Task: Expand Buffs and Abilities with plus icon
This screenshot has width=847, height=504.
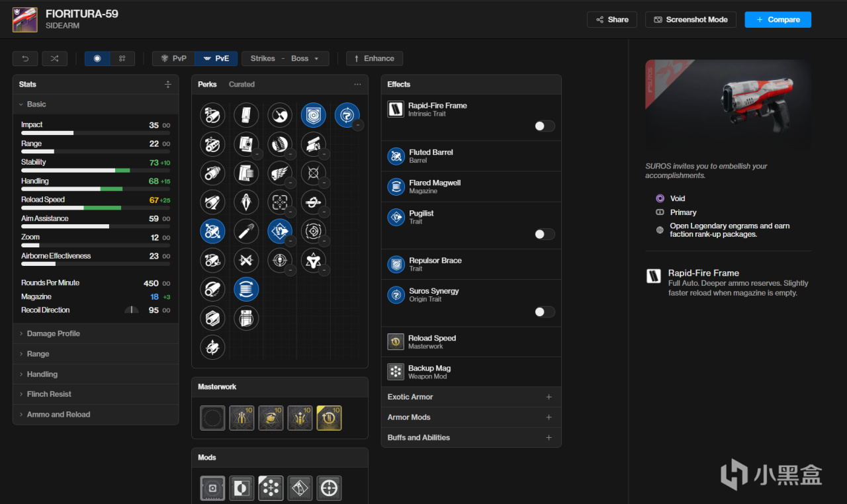Action: coord(549,437)
